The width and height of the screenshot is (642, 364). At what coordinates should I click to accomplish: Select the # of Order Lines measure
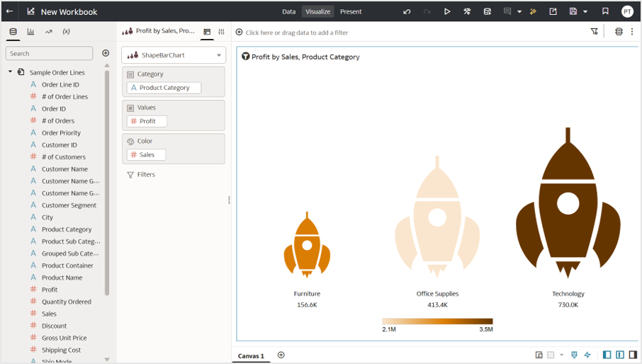click(x=64, y=96)
